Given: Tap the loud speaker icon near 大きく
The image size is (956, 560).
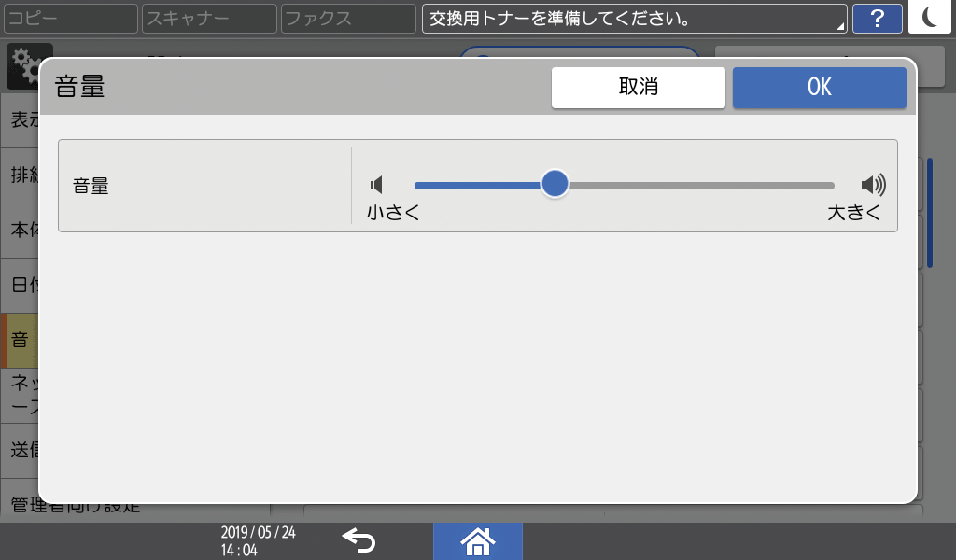Looking at the screenshot, I should coord(874,184).
